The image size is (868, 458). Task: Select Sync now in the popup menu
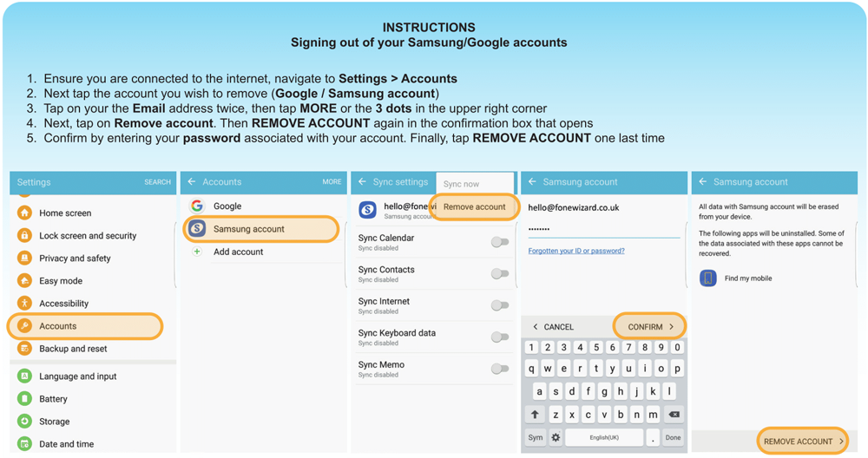[x=461, y=184]
